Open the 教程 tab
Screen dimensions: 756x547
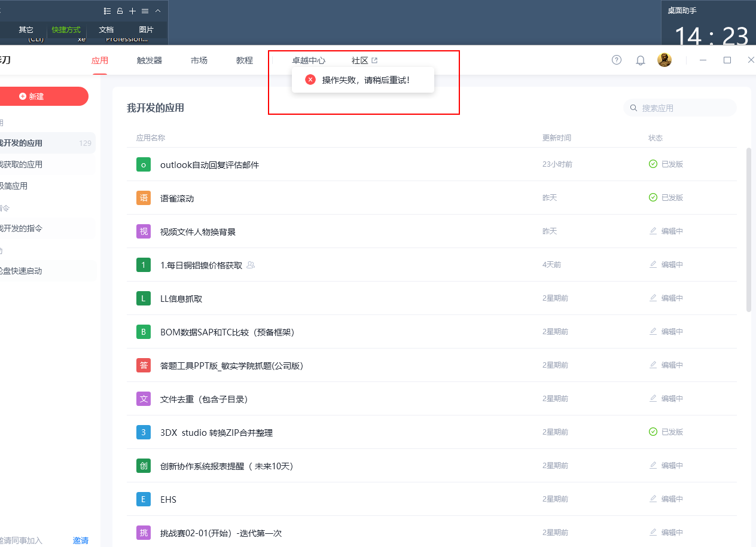coord(245,60)
